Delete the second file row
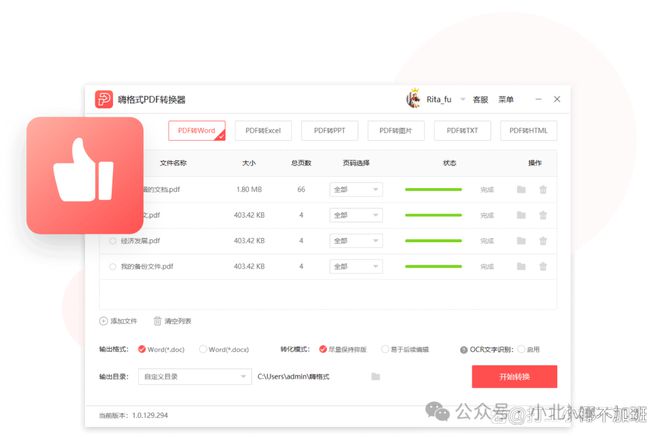This screenshot has height=438, width=660. click(x=543, y=215)
